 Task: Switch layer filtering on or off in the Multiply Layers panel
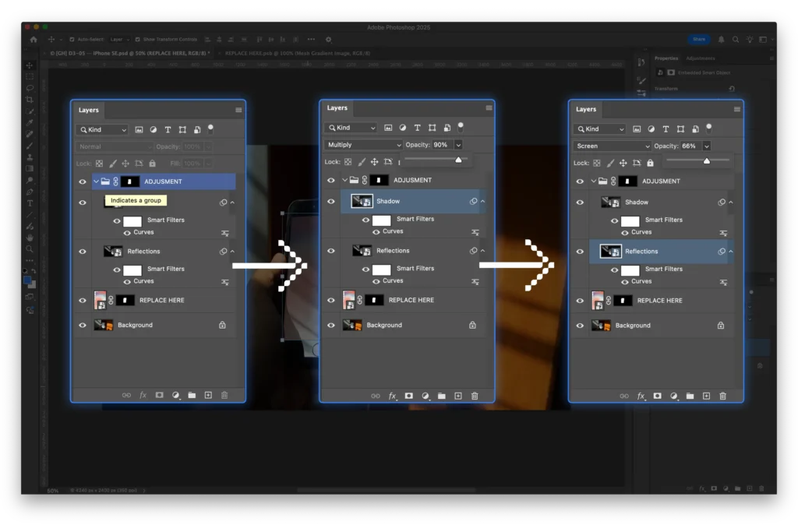tap(461, 126)
